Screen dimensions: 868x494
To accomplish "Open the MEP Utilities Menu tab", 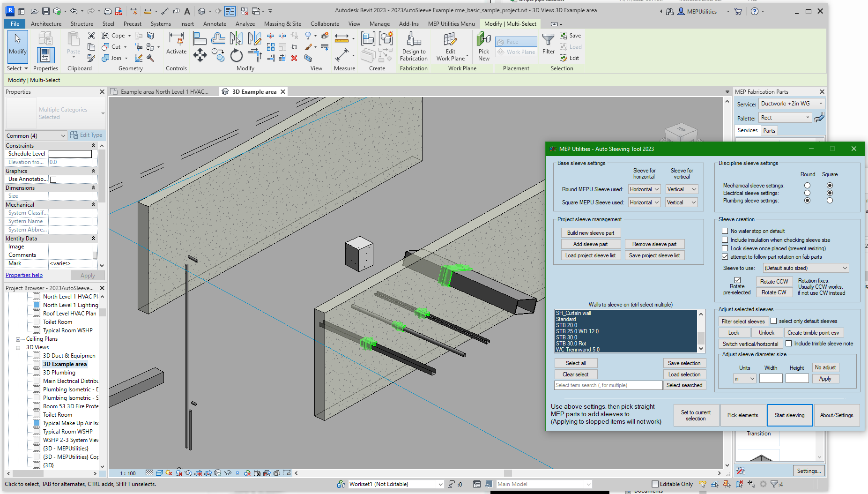I will 451,24.
